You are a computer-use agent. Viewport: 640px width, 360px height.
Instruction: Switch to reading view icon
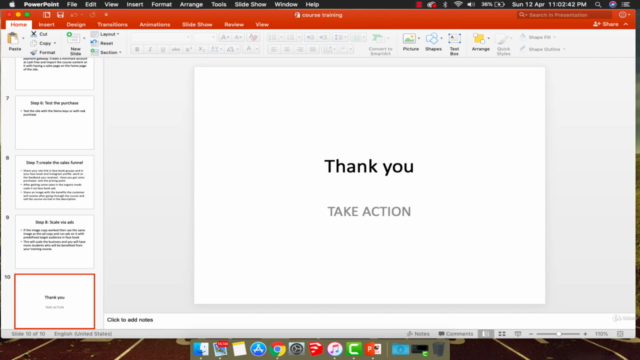tap(518, 333)
